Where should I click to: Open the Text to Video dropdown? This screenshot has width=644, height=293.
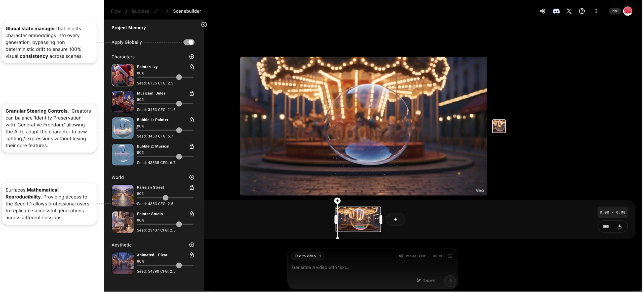(308, 256)
